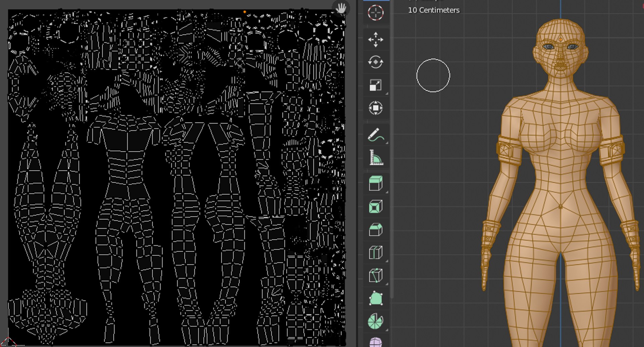Image resolution: width=644 pixels, height=347 pixels.
Task: Select the Transform tool
Action: coord(376,108)
